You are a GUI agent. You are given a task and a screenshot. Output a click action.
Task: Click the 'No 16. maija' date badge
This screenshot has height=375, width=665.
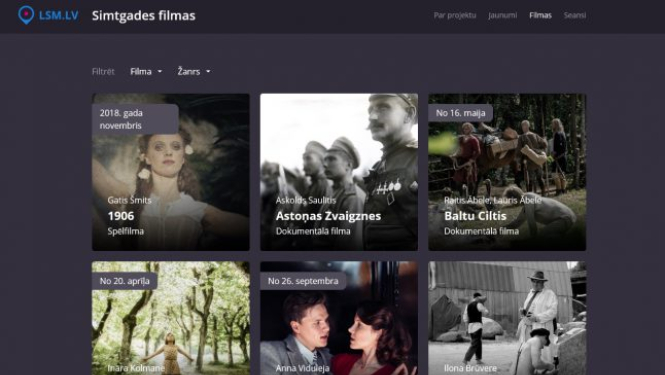(461, 113)
